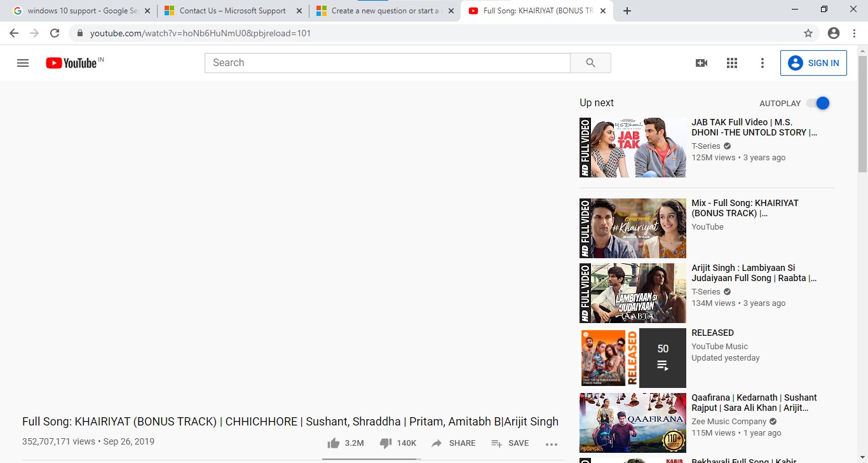This screenshot has width=868, height=463.
Task: Open a new browser tab
Action: [627, 11]
